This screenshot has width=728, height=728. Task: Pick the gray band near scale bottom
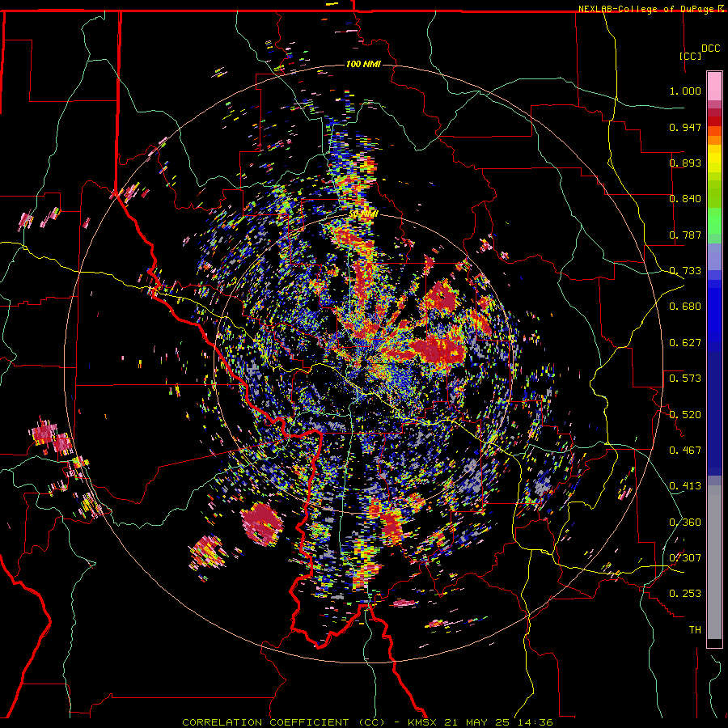[x=714, y=562]
